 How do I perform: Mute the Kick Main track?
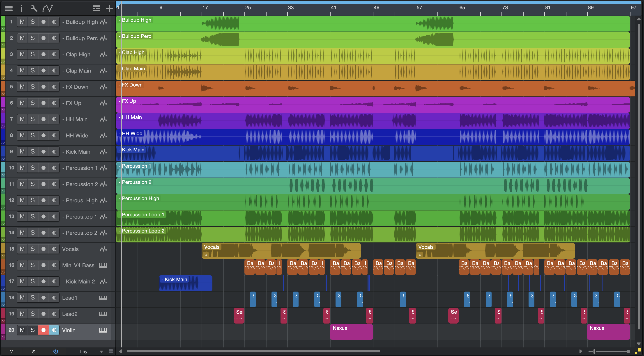click(22, 152)
